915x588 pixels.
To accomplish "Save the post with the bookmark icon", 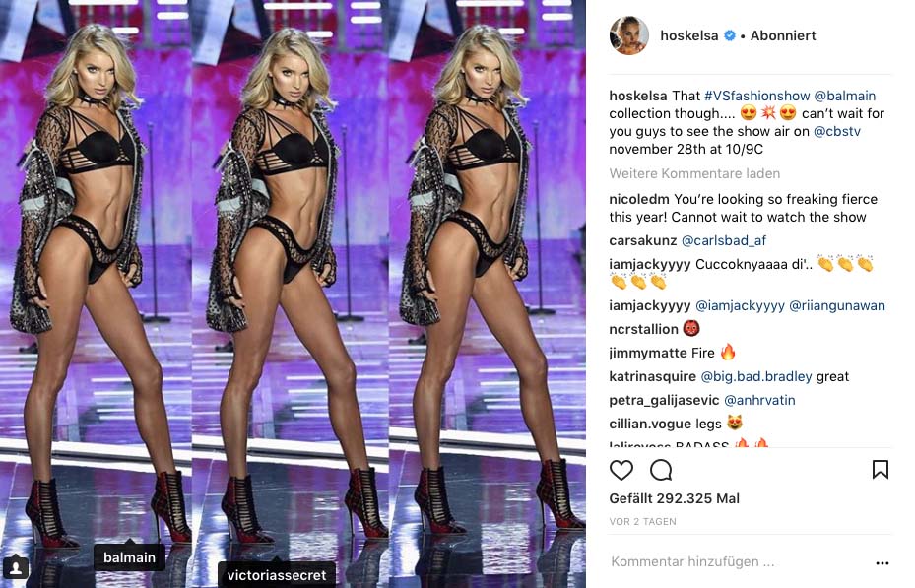I will point(880,470).
